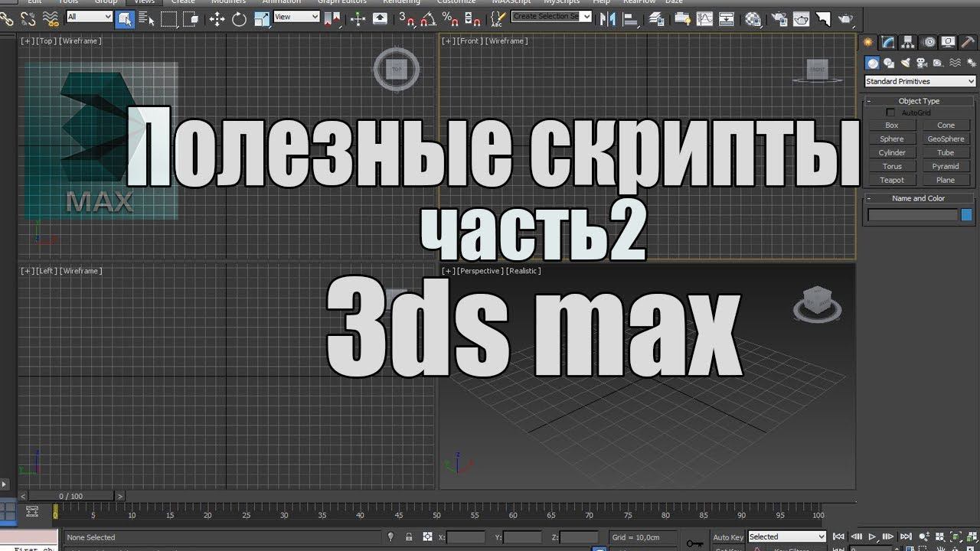Create a Box primitive
Viewport: 980px width, 551px height.
892,126
